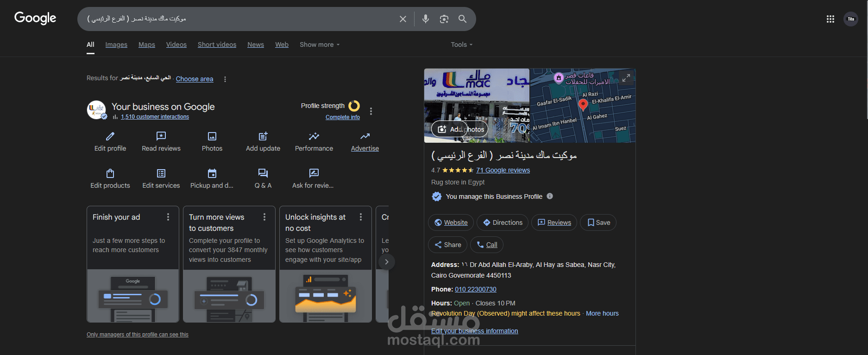
Task: Click the business logo thumbnail
Action: pos(97,110)
